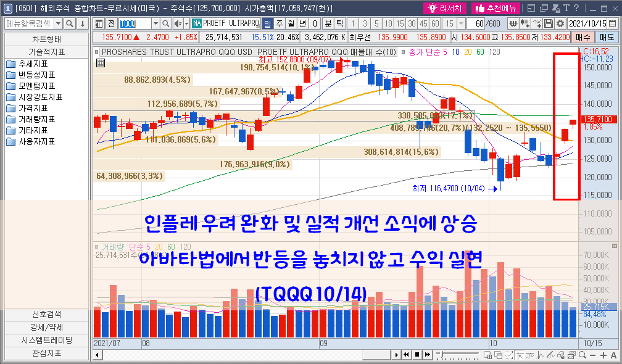The image size is (622, 364).
Task: Click the play replay button
Action: (397, 355)
